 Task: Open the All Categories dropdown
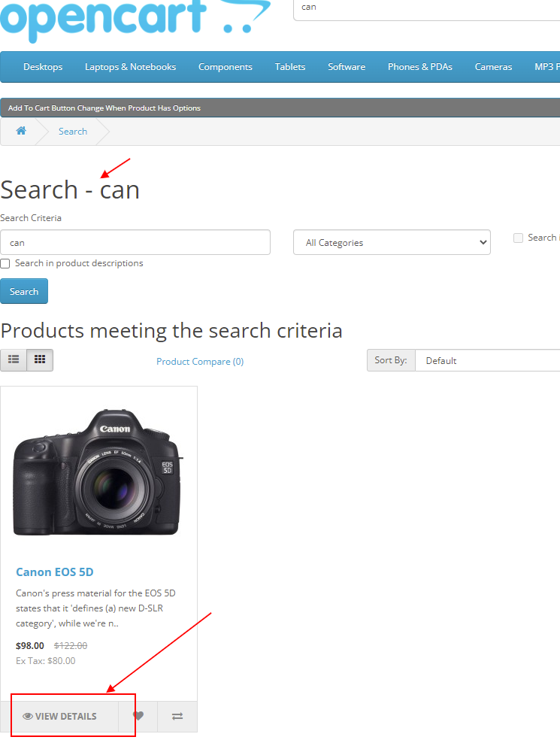point(392,243)
